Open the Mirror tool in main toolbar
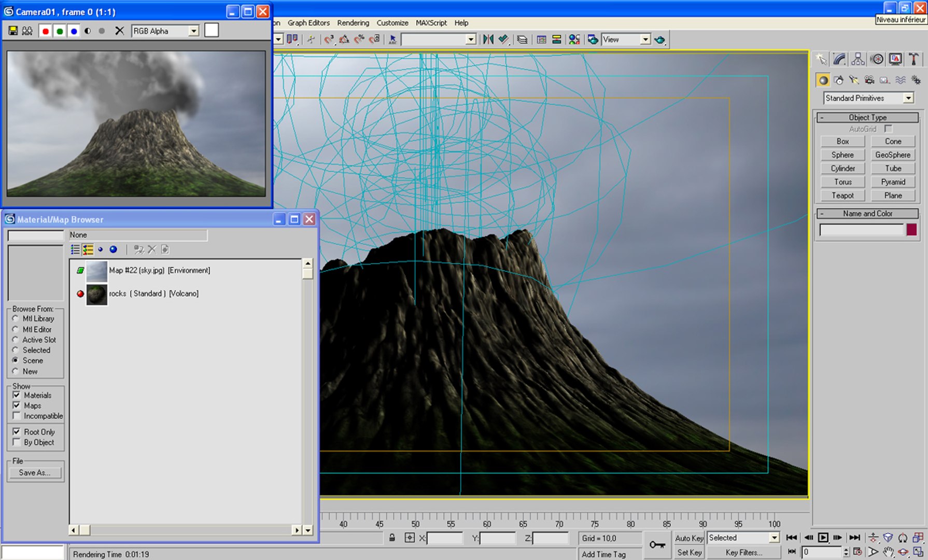Image resolution: width=928 pixels, height=560 pixels. click(488, 39)
